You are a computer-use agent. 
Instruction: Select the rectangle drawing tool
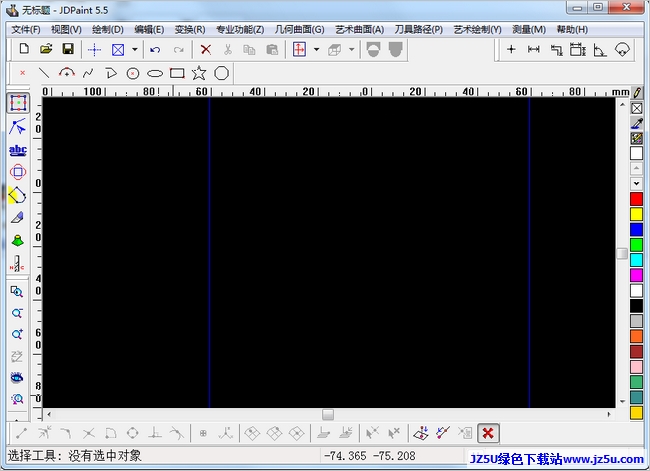177,73
